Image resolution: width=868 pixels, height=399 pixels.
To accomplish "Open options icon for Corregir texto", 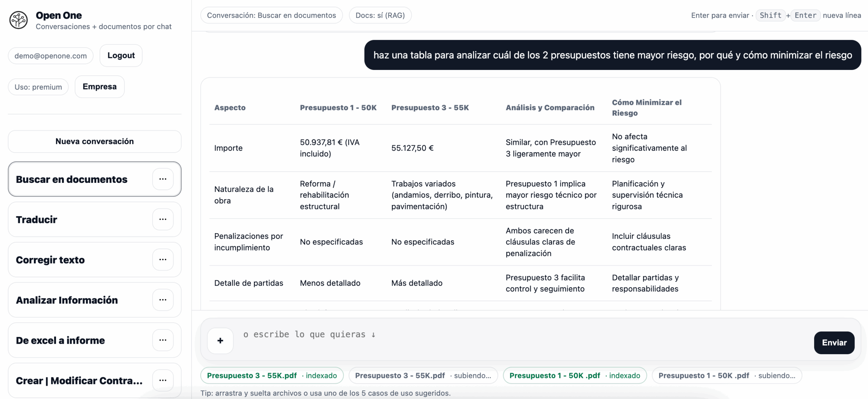I will (x=163, y=259).
